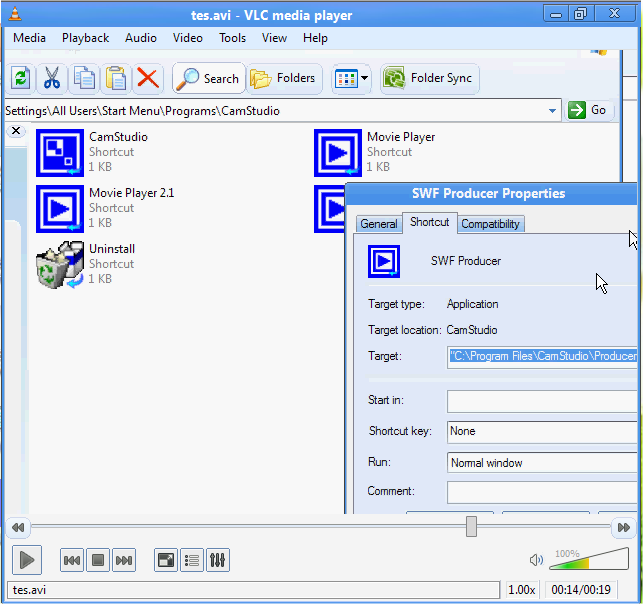Open the Video menu
This screenshot has height=604, width=643.
coord(188,38)
